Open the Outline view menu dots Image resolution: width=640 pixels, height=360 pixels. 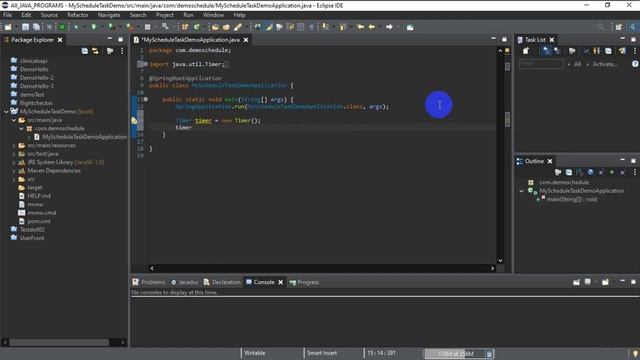pos(635,173)
